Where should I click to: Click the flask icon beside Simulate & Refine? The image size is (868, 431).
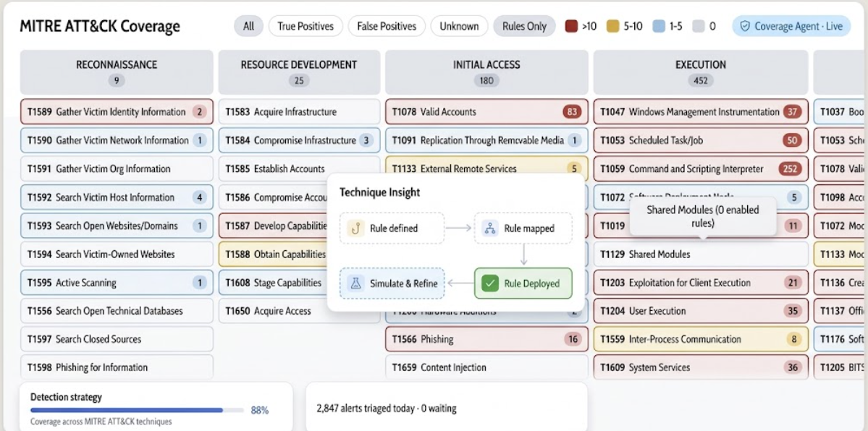point(355,283)
